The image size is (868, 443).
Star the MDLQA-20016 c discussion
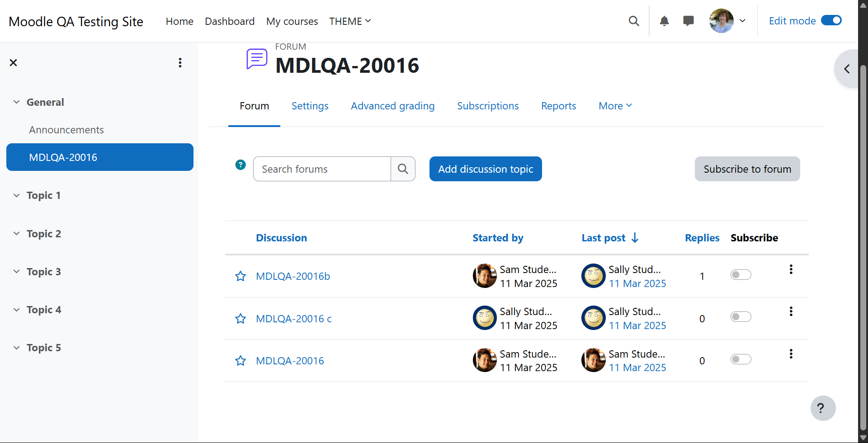pos(241,319)
